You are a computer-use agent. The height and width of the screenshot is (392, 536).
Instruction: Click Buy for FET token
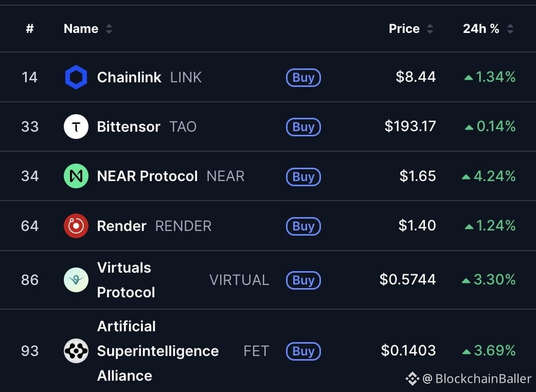[x=303, y=351]
